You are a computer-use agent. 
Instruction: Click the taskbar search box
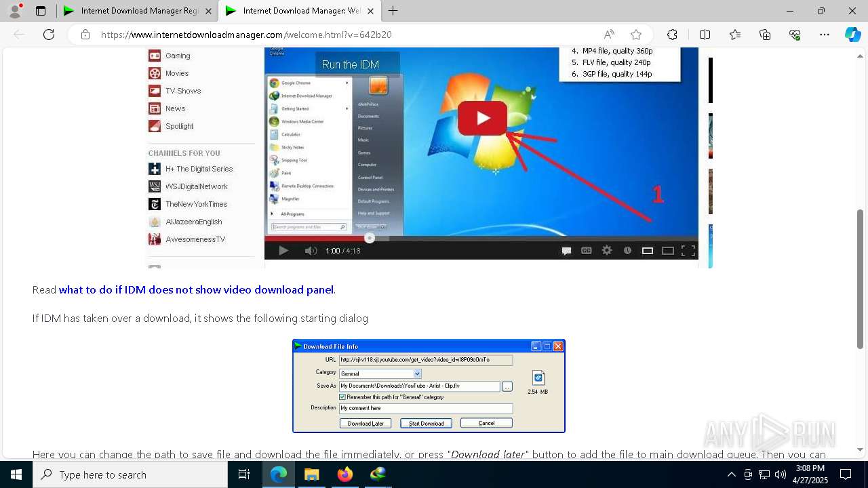130,474
